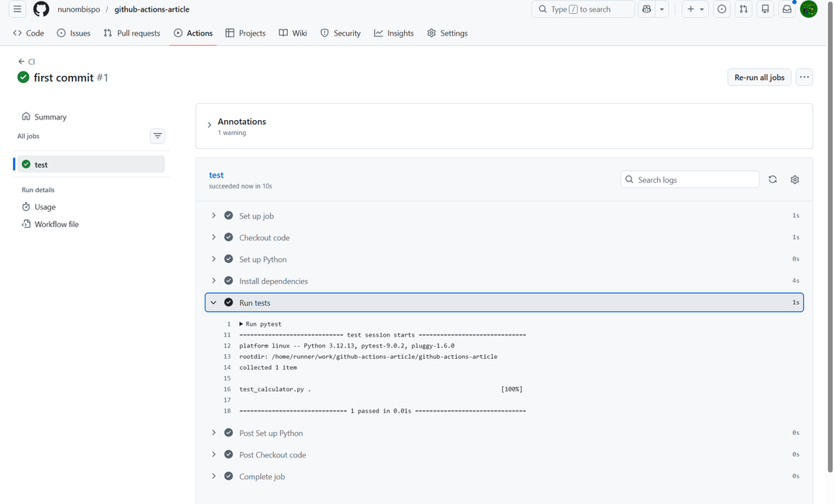Click the pull requests icon in the header

[x=743, y=9]
